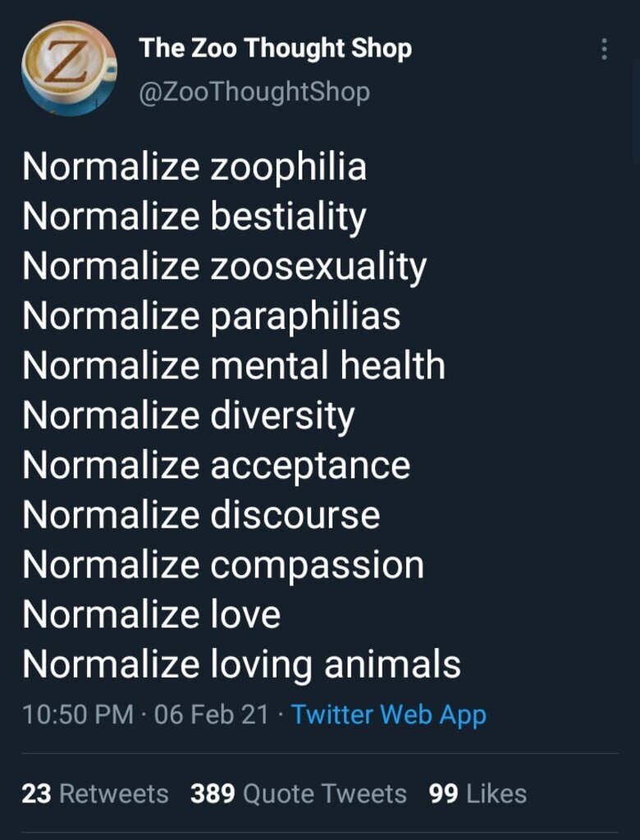The height and width of the screenshot is (840, 640).
Task: Click the 10:50 PM tweet timestamp
Action: click(78, 714)
